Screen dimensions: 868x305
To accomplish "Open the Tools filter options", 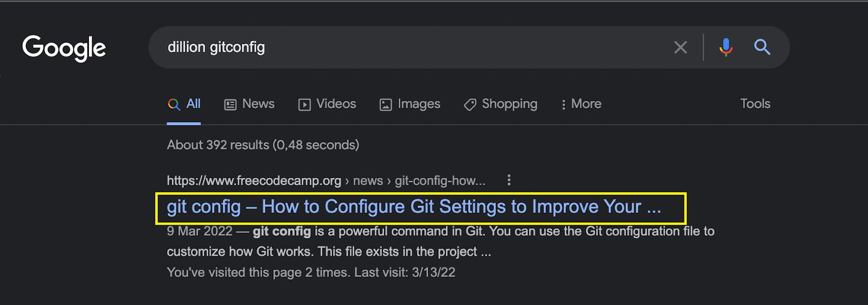I will (755, 104).
